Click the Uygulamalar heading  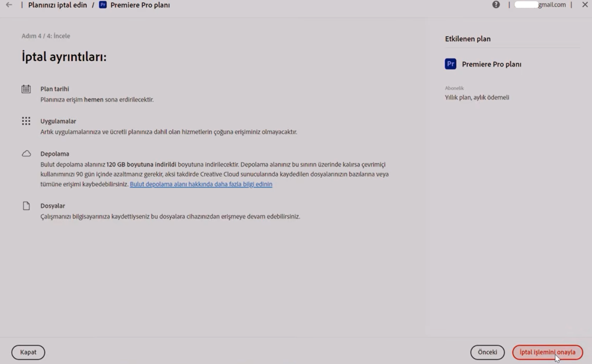[58, 121]
